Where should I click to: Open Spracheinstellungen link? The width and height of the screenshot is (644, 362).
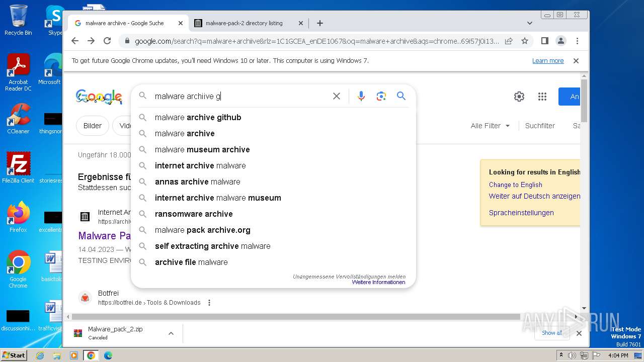521,213
